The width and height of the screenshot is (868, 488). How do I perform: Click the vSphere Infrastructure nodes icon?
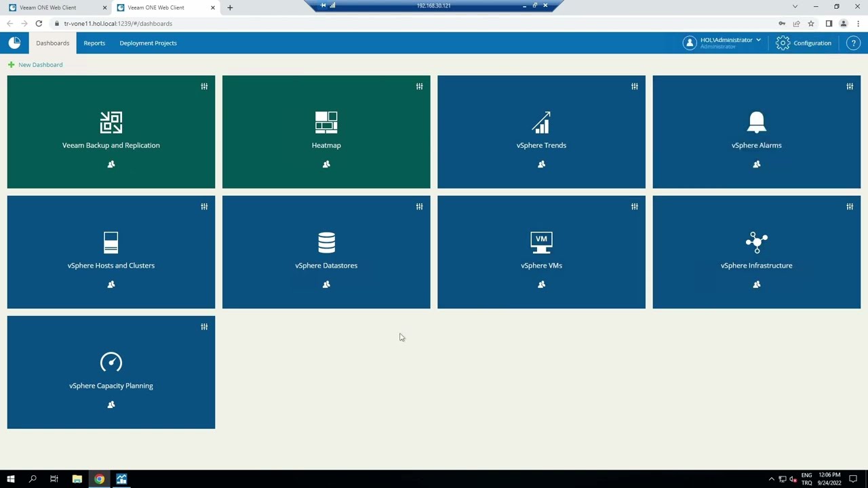pos(757,243)
